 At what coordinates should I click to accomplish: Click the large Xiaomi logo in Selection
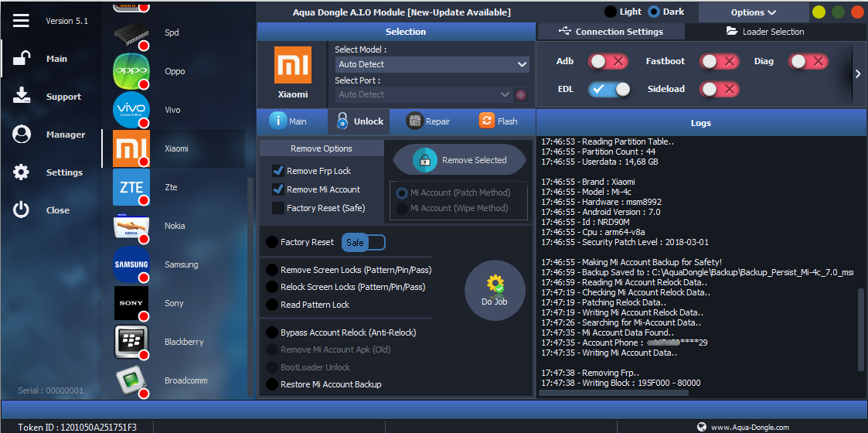pyautogui.click(x=293, y=65)
